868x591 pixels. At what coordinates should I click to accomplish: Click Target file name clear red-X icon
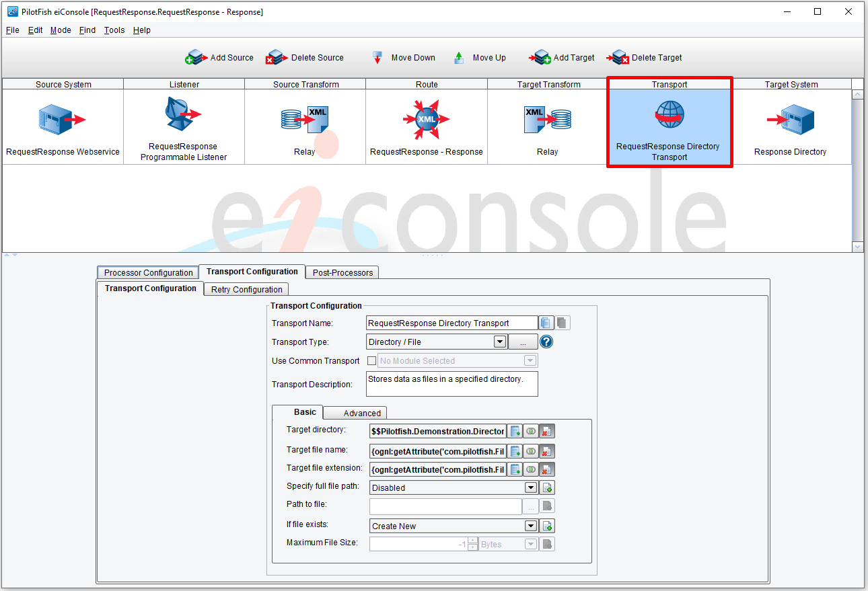547,450
